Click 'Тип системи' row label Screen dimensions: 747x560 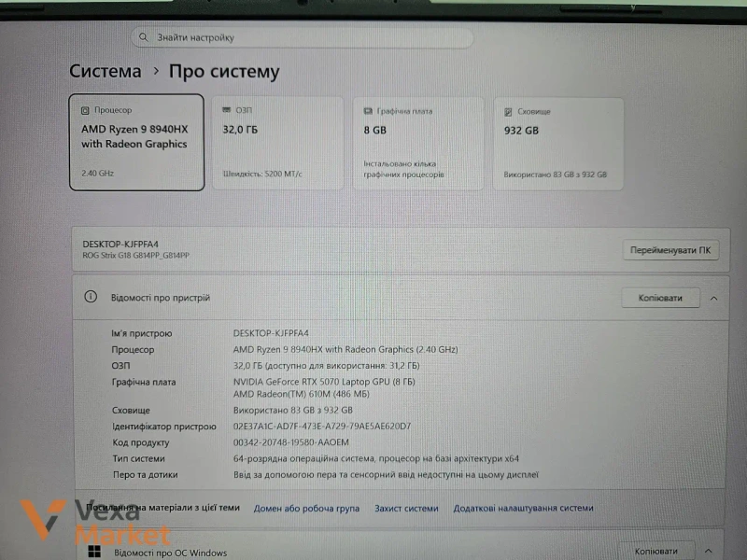click(x=138, y=459)
